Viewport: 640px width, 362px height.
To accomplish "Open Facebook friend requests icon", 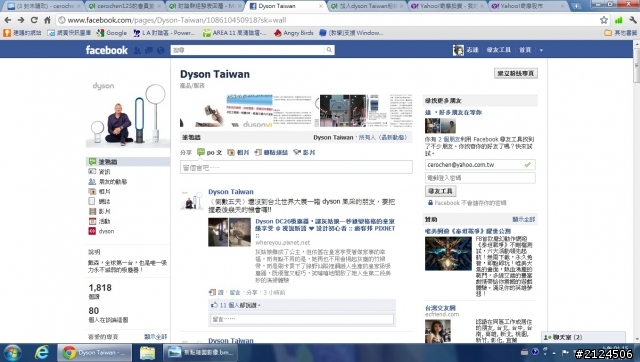I will point(137,50).
